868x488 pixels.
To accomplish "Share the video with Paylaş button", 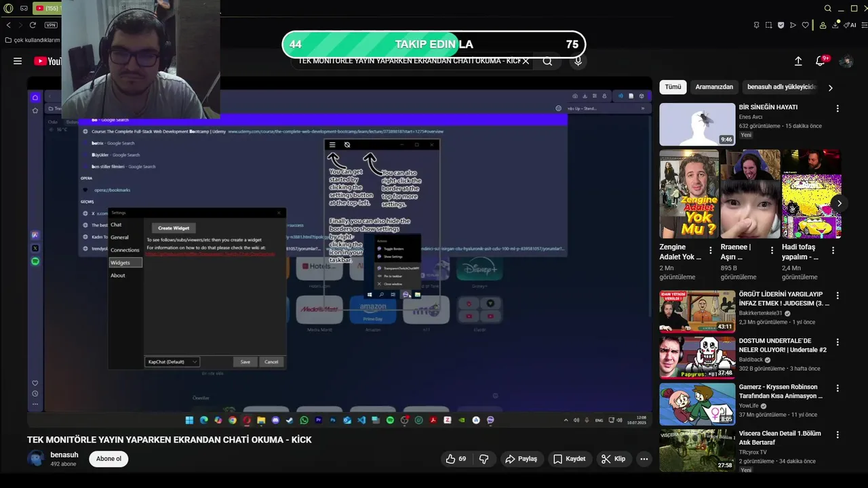I will (521, 459).
